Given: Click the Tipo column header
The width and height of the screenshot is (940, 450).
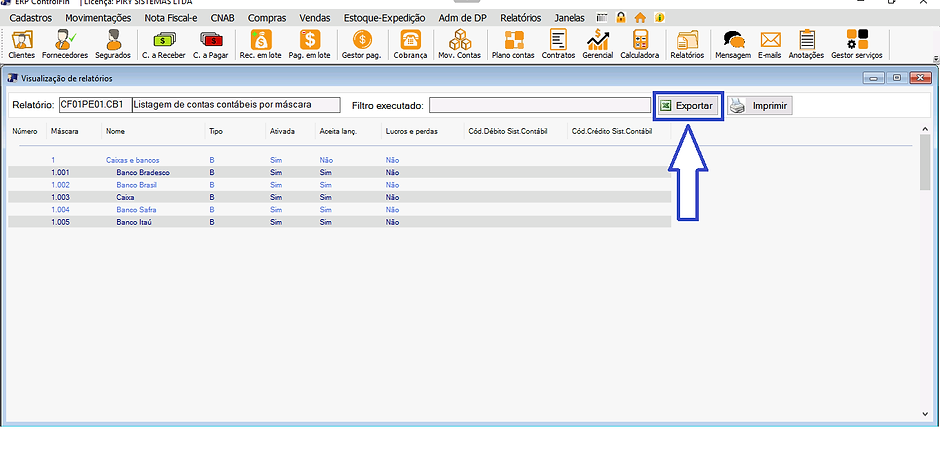Looking at the screenshot, I should [x=216, y=131].
